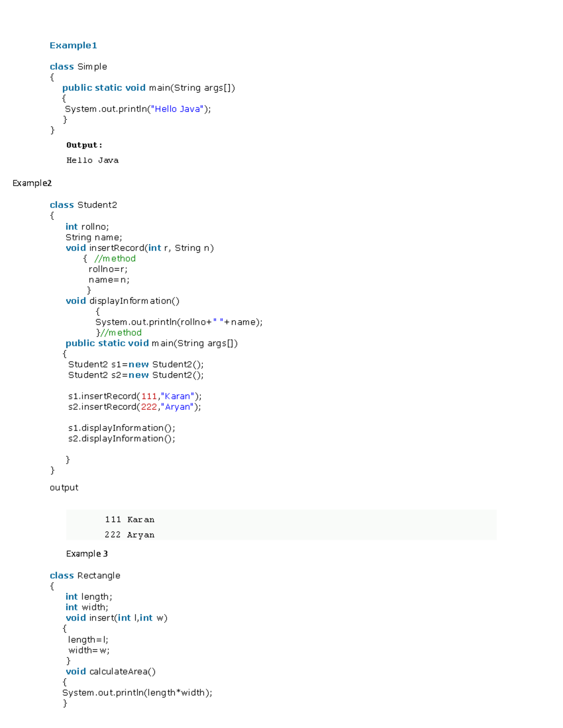Viewport: 563px width, 728px height.
Task: Select the s2.insertRecord call with Aryan
Action: (x=135, y=406)
